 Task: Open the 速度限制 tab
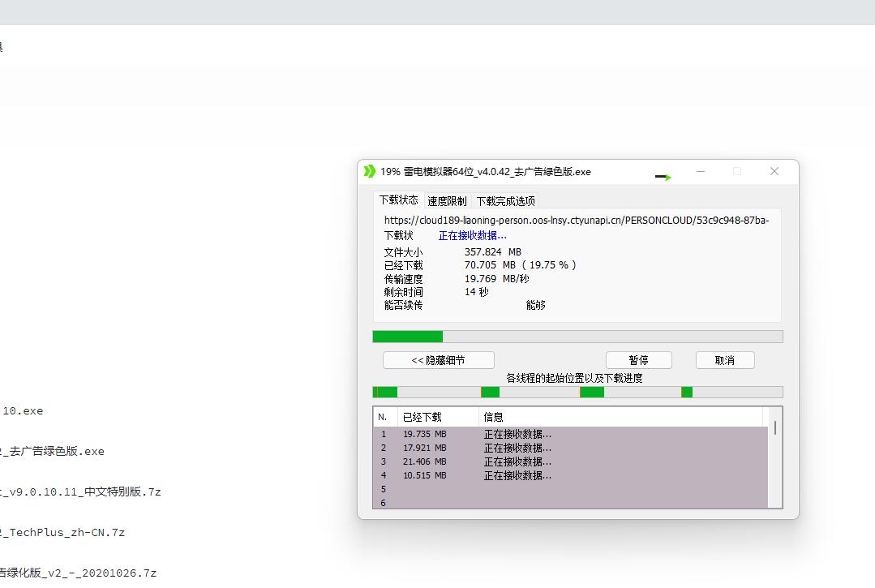click(x=447, y=201)
